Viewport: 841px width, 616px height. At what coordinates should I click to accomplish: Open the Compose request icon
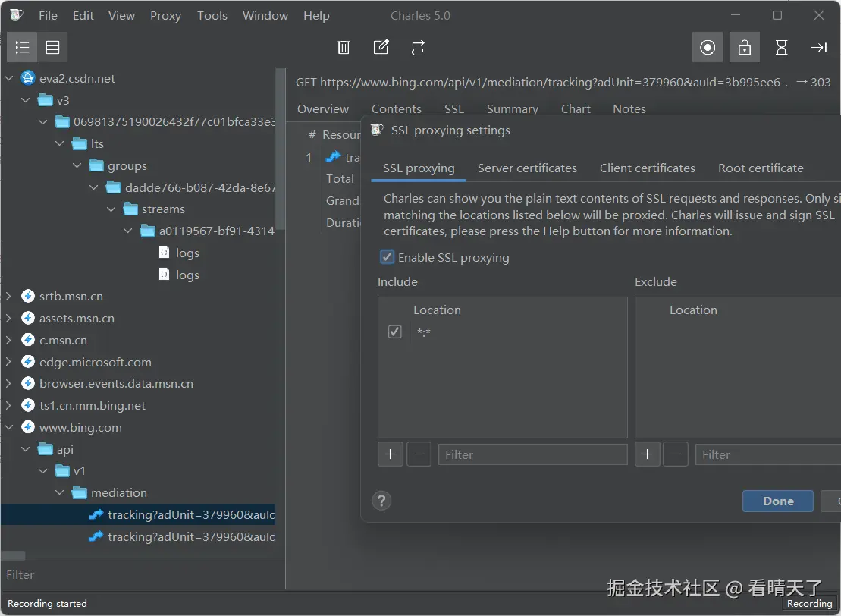(381, 47)
